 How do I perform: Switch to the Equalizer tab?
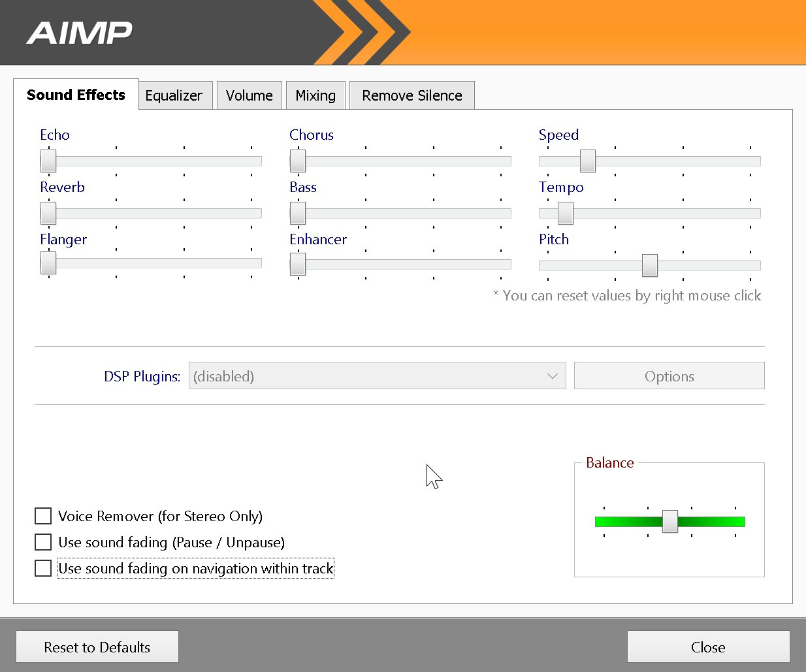point(174,95)
